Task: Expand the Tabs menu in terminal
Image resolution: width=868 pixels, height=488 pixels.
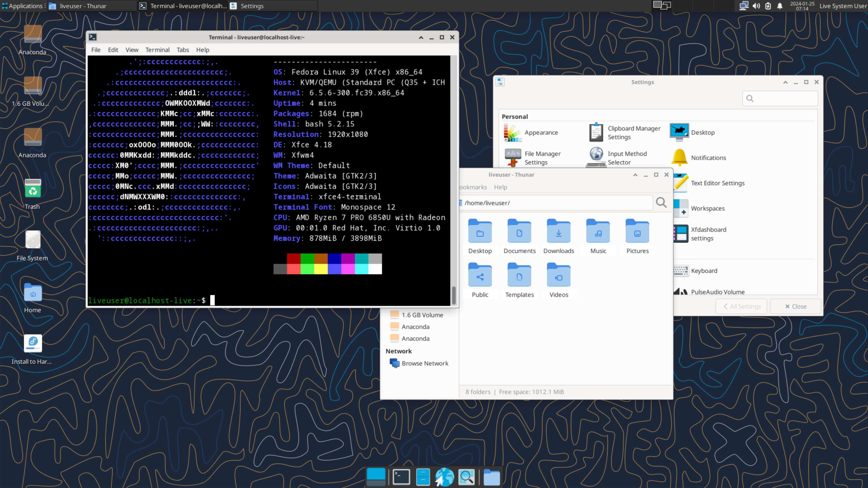Action: pos(182,49)
